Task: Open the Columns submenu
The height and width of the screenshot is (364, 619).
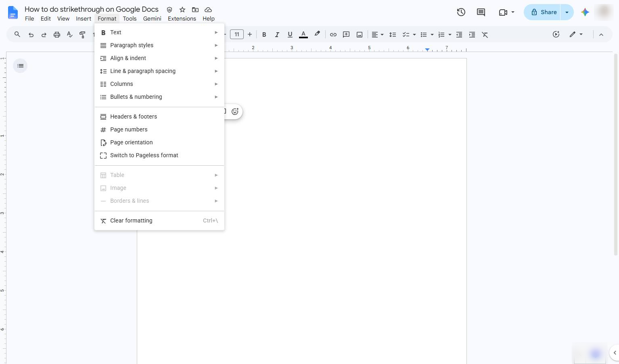Action: 159,84
